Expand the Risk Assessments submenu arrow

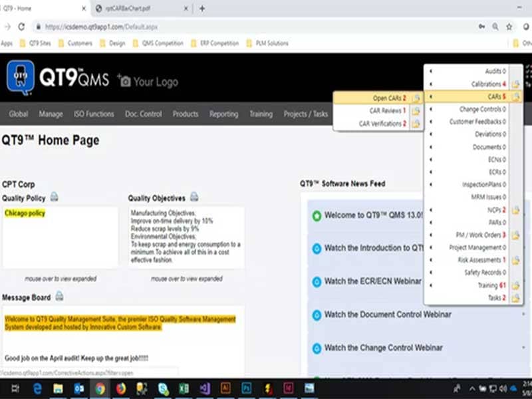coord(431,260)
